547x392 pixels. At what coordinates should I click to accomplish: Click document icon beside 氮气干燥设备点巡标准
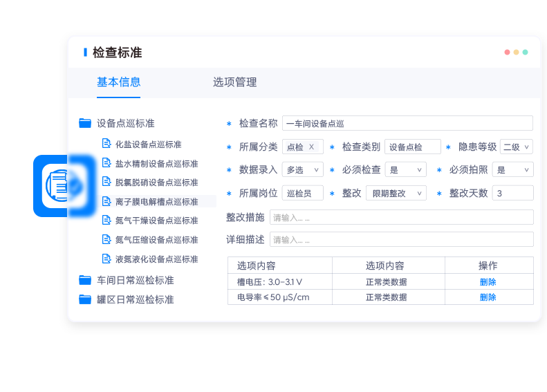click(x=106, y=221)
